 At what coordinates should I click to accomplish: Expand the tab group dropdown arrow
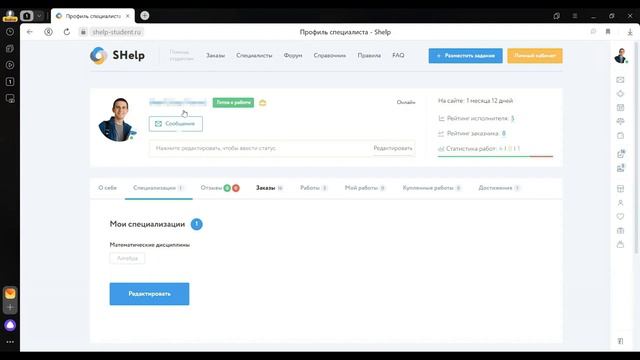[x=39, y=16]
